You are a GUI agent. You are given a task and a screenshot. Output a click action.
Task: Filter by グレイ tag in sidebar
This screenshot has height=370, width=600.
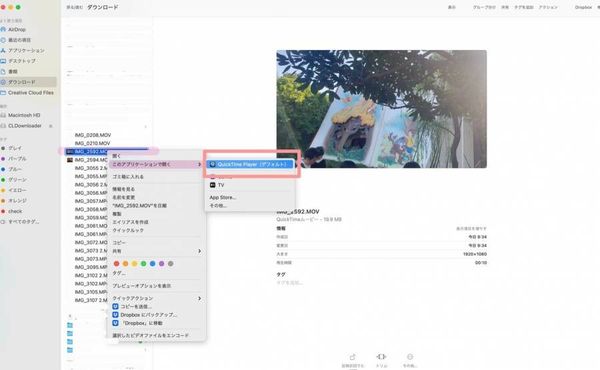15,148
